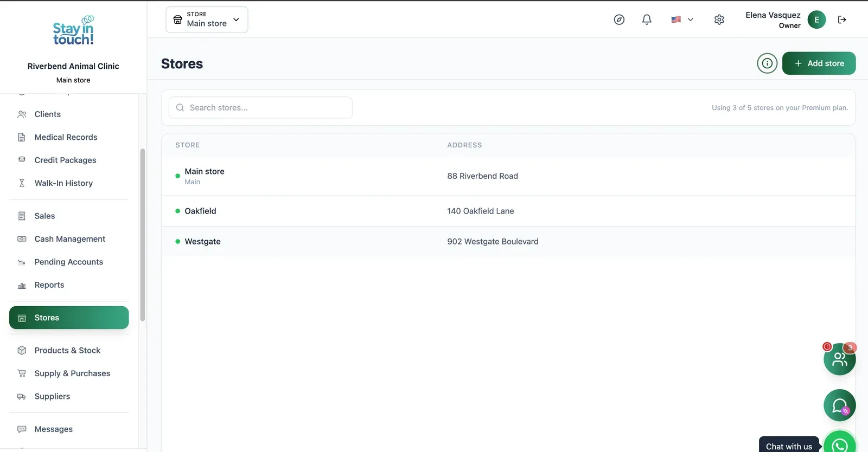This screenshot has width=868, height=452.
Task: Click the Elena Vasquez user name
Action: [773, 15]
